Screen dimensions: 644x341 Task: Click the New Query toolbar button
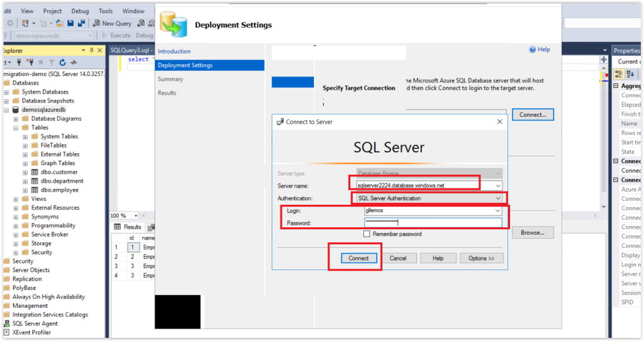(x=112, y=23)
